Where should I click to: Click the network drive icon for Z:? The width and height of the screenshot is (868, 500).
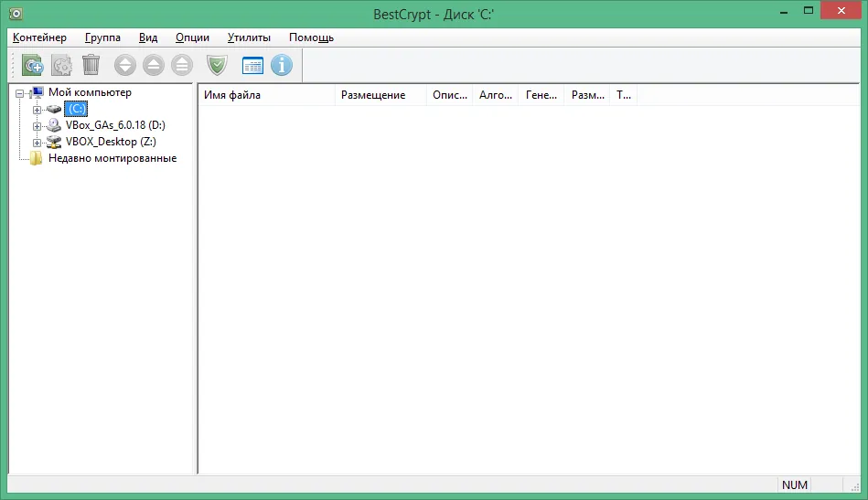(54, 142)
